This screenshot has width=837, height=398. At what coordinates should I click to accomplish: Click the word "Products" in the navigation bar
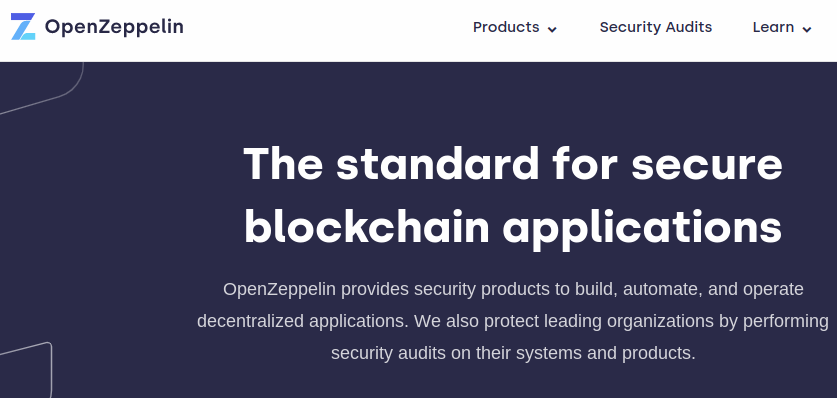(x=506, y=27)
